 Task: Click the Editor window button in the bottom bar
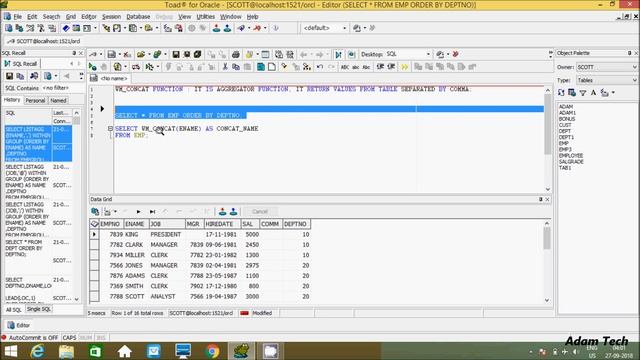pyautogui.click(x=19, y=325)
